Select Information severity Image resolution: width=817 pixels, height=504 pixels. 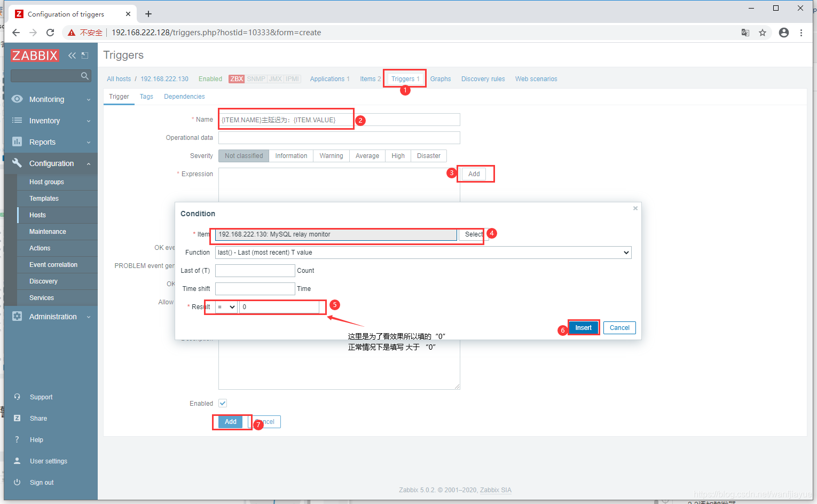(x=291, y=156)
